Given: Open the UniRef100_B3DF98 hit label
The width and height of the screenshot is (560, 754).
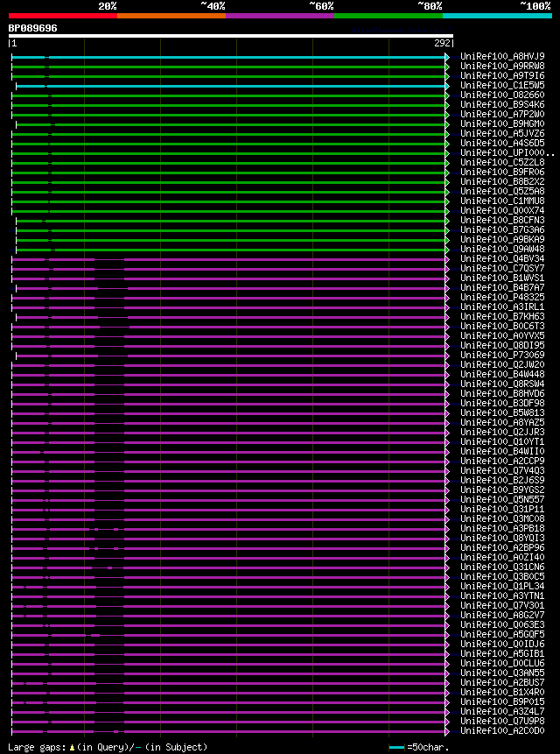Looking at the screenshot, I should tap(502, 403).
